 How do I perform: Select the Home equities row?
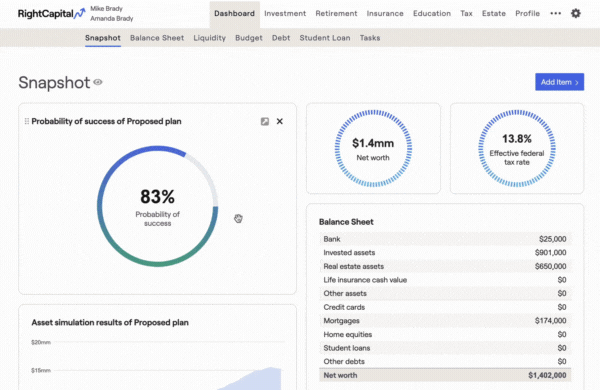pyautogui.click(x=445, y=334)
